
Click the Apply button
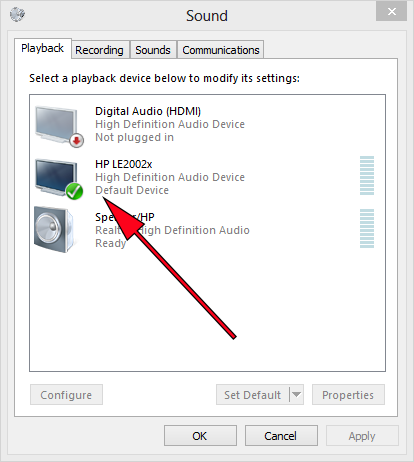362,436
